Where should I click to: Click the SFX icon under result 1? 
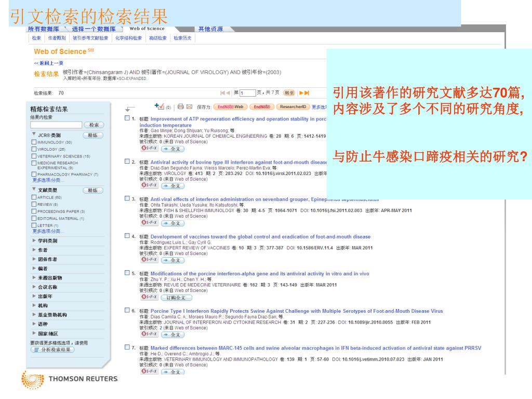(149, 148)
